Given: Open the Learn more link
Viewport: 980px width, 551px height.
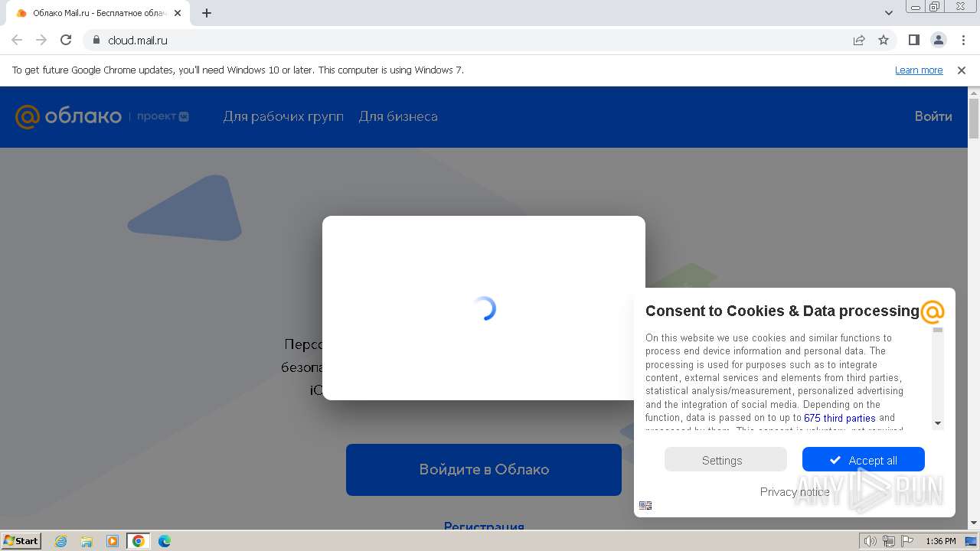Looking at the screenshot, I should pyautogui.click(x=919, y=70).
